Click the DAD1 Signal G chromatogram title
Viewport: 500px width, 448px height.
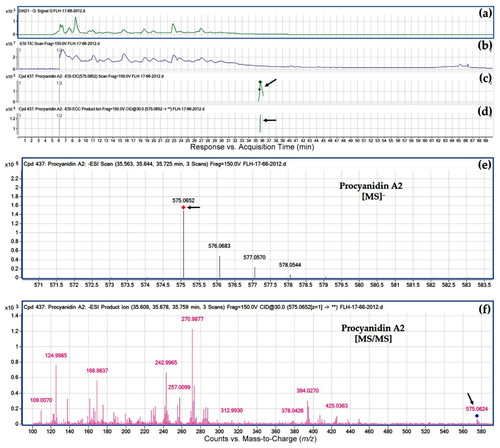(x=52, y=11)
